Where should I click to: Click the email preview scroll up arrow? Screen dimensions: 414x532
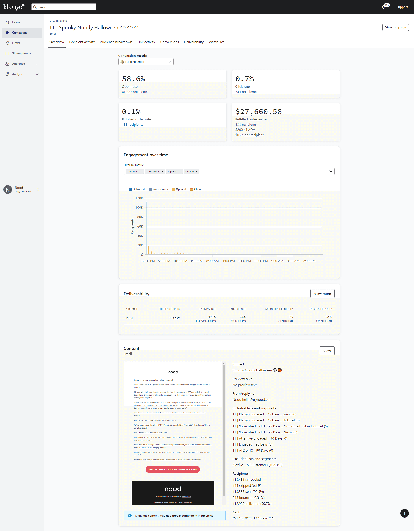pos(224,363)
